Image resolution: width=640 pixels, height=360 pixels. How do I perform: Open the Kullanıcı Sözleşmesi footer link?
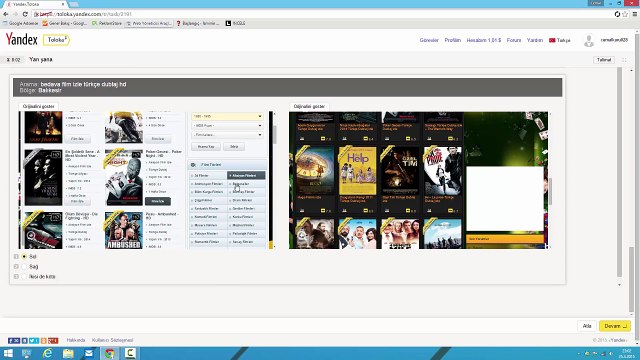point(113,340)
